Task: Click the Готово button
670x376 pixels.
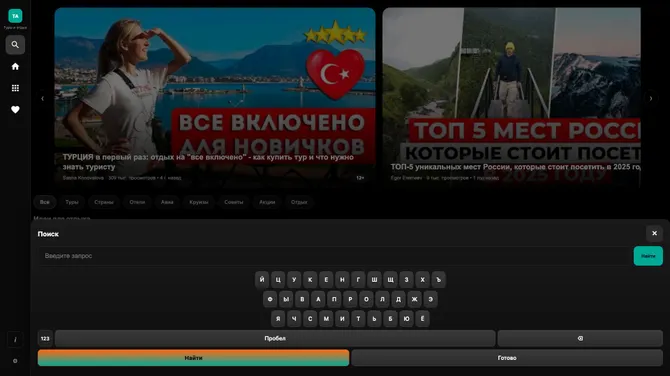Action: coord(507,358)
